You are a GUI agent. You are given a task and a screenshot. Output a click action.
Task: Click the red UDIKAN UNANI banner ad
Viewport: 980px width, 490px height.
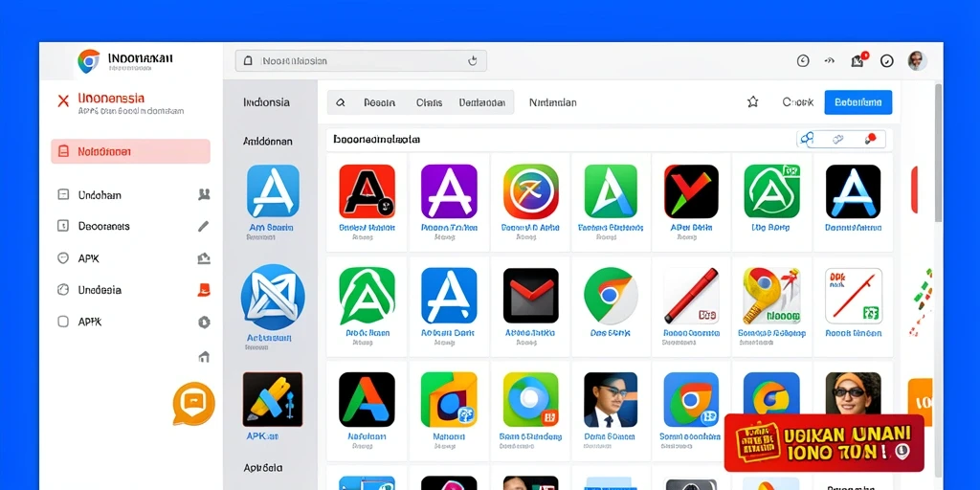tap(824, 442)
